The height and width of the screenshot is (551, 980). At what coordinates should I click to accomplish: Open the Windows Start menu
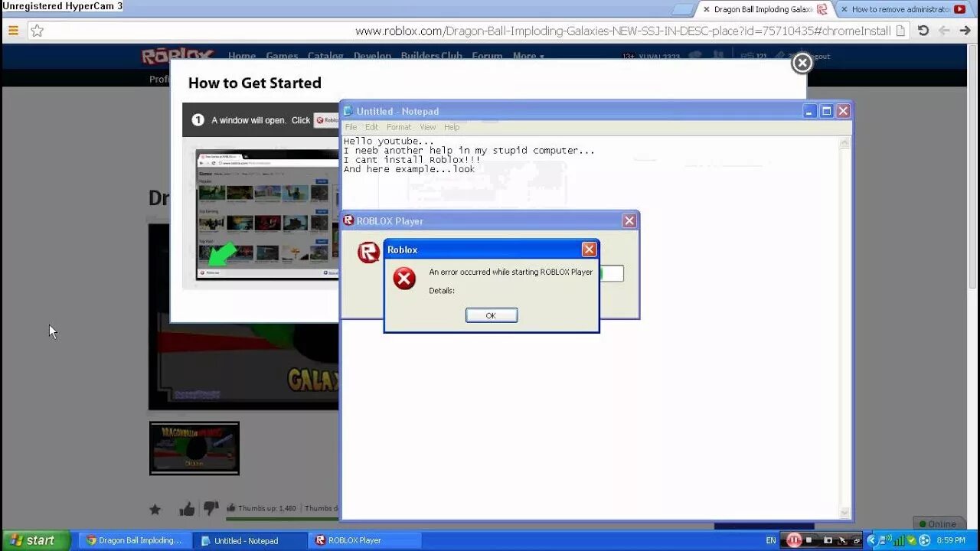pos(36,540)
